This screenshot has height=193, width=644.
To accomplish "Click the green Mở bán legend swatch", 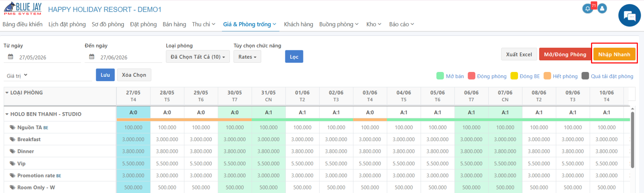I will [440, 76].
